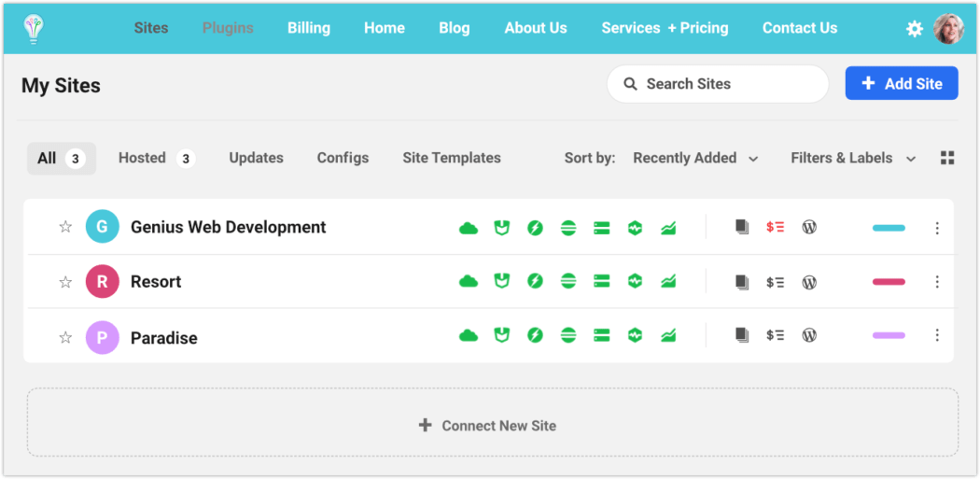980x479 pixels.
Task: Open Services + Pricing link
Action: pyautogui.click(x=665, y=28)
